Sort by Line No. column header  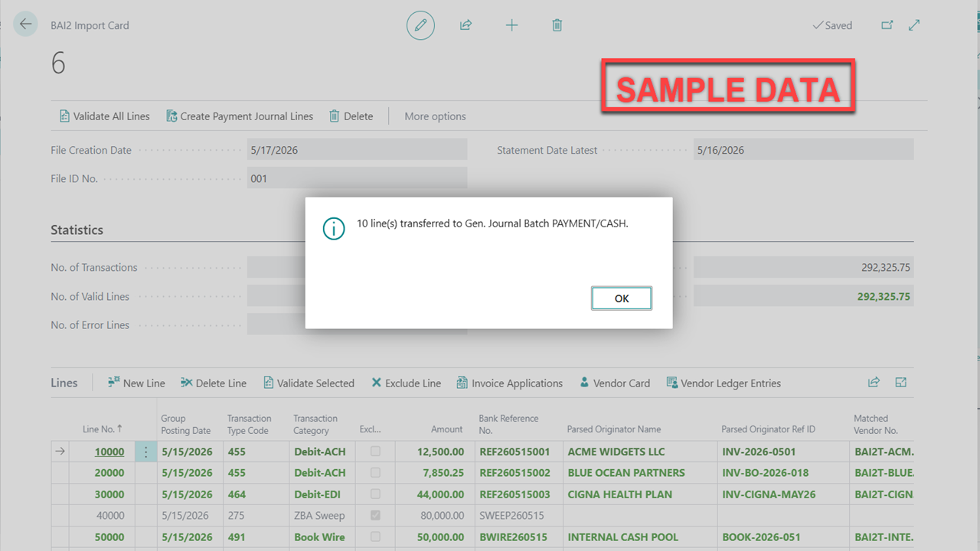tap(103, 429)
